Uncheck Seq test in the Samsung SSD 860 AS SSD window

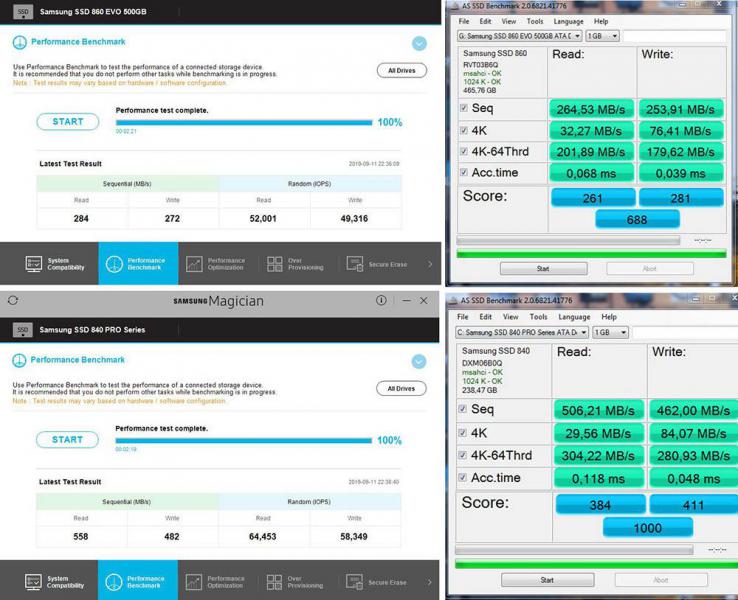pos(463,108)
